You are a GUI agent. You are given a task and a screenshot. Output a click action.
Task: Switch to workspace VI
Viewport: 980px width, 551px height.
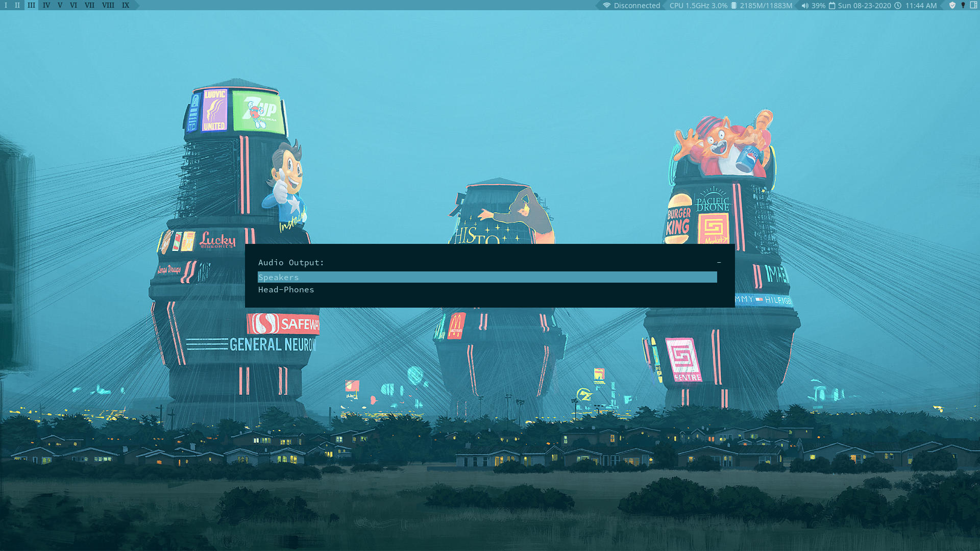[73, 5]
